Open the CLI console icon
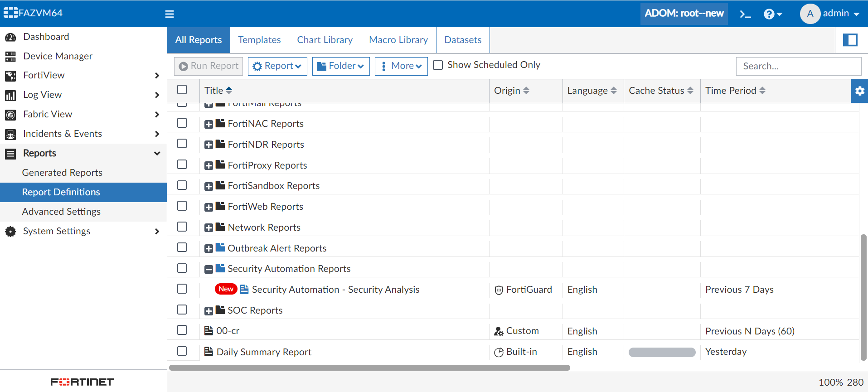The image size is (868, 392). (x=745, y=14)
